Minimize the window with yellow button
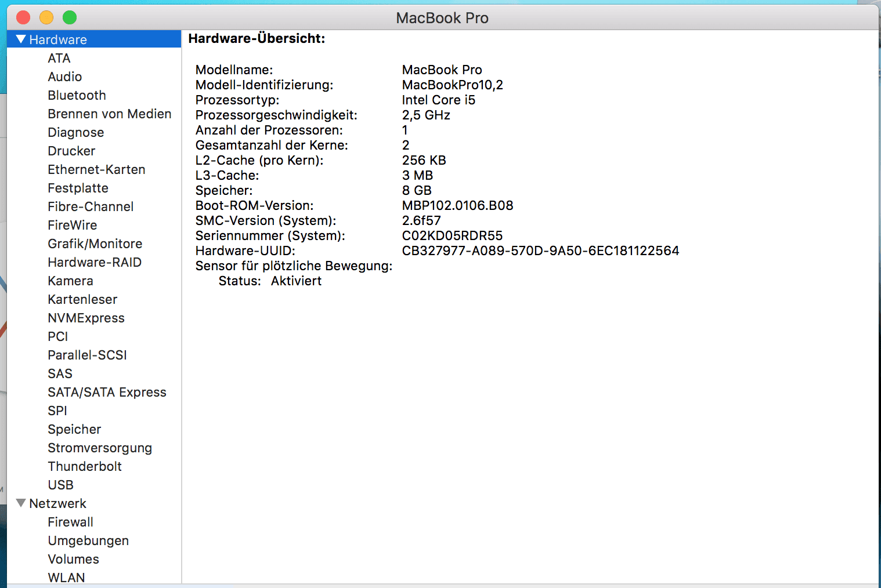The image size is (881, 588). coord(46,17)
